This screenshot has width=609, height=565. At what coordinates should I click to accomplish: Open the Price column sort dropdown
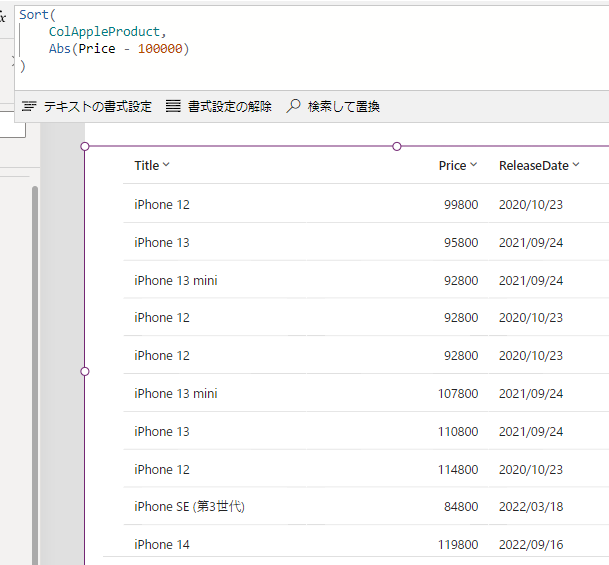click(x=473, y=165)
